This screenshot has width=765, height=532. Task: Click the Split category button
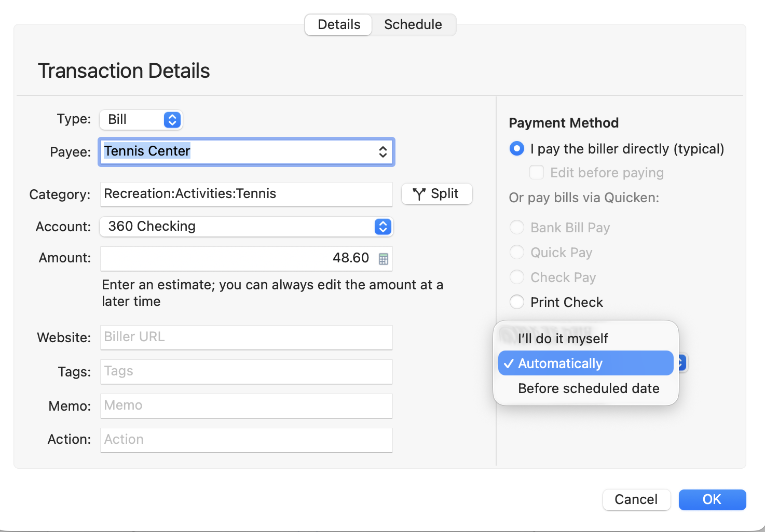[x=436, y=194]
